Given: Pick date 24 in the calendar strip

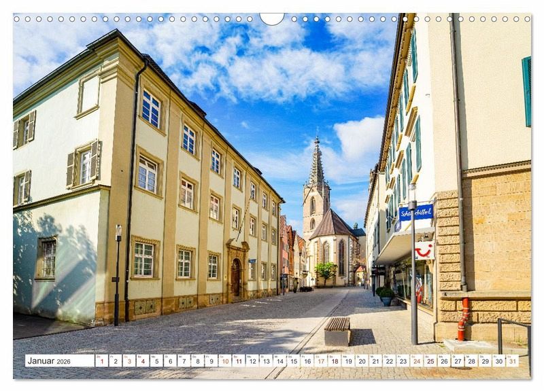Looking at the screenshot, I should 417,361.
